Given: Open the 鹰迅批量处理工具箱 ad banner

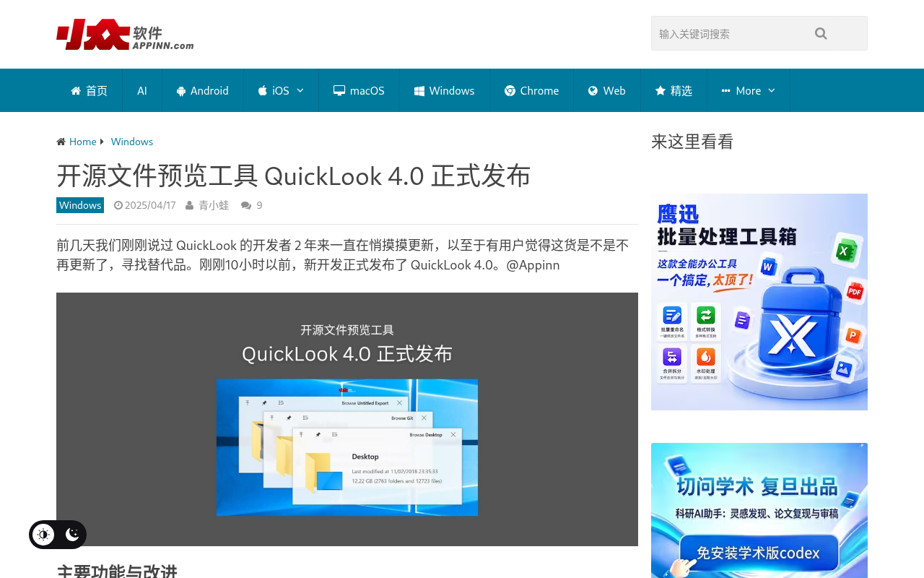Looking at the screenshot, I should pyautogui.click(x=759, y=302).
